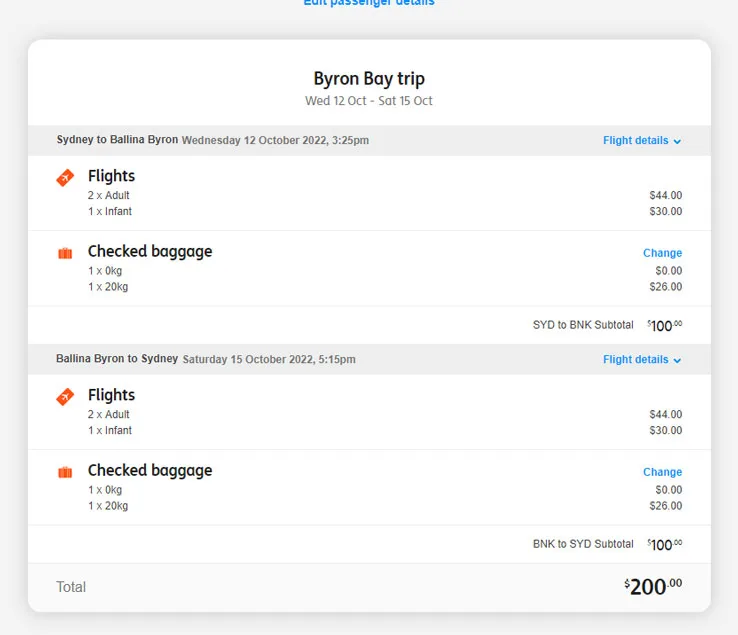Viewport: 738px width, 635px height.
Task: Select the Wed 12 Oct - Sat 15 Oct dates
Action: [369, 101]
